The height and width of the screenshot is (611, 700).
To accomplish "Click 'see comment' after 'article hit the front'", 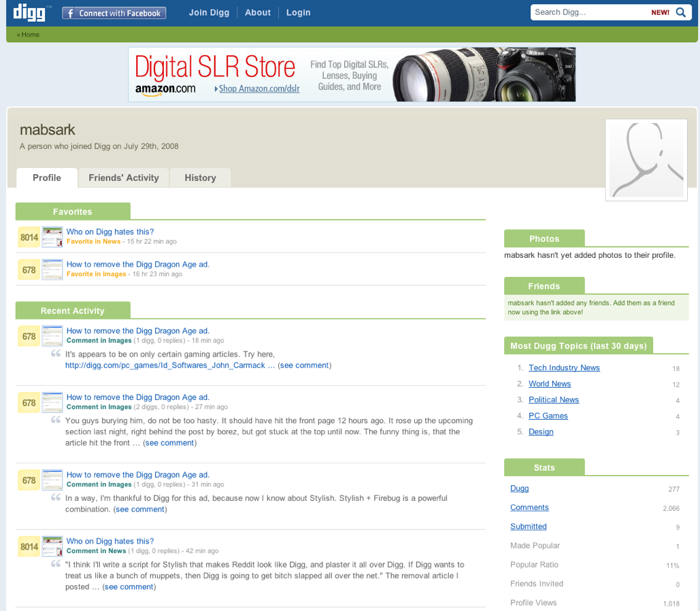I will (x=169, y=443).
